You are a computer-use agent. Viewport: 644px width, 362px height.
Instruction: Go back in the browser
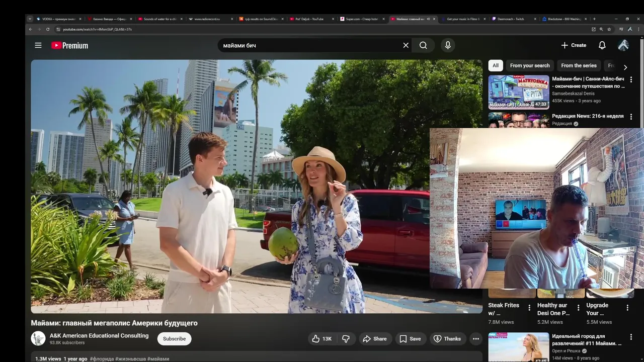point(30,29)
